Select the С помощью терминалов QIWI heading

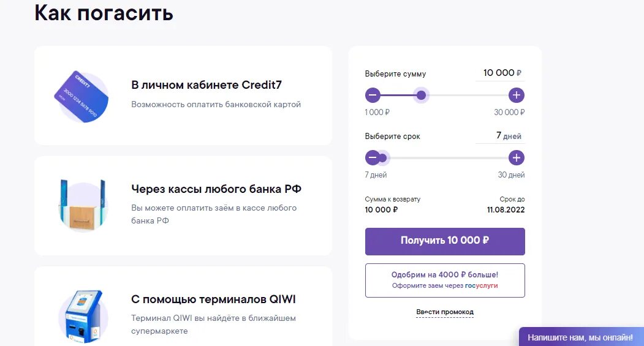pos(213,299)
